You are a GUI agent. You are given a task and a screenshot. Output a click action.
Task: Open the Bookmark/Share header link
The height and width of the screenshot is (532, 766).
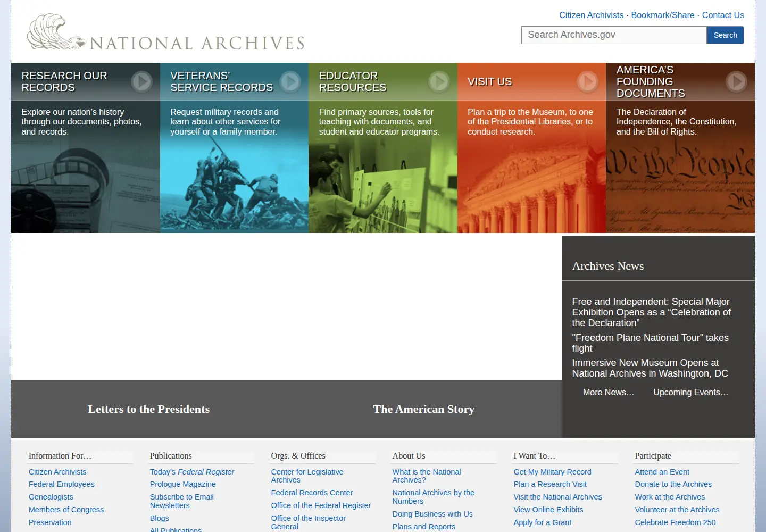pyautogui.click(x=663, y=15)
